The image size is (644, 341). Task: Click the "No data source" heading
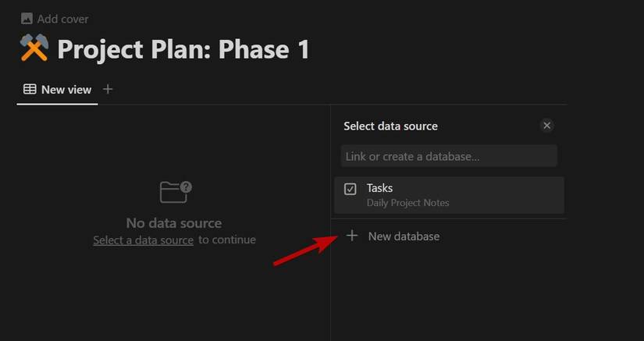tap(174, 223)
